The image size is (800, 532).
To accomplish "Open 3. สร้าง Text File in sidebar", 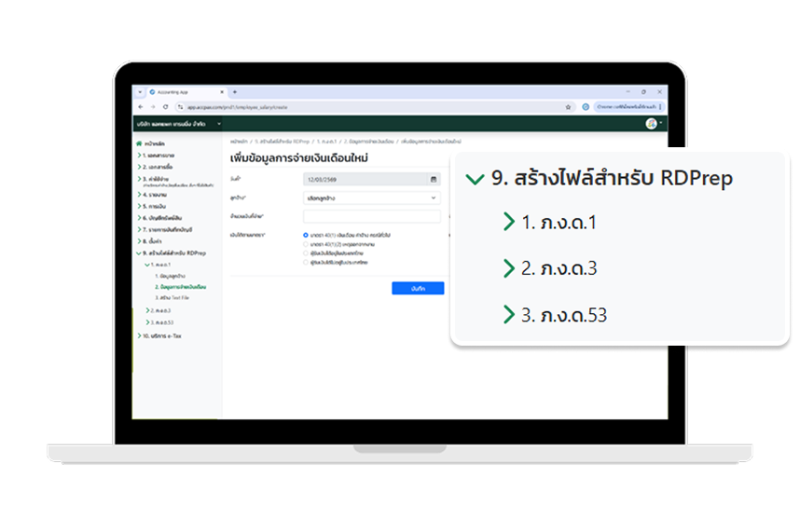I will click(x=172, y=297).
